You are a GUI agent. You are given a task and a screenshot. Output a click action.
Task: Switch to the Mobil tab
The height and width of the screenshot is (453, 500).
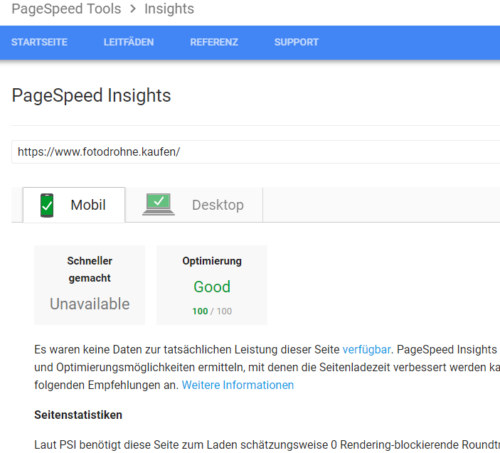coord(74,205)
